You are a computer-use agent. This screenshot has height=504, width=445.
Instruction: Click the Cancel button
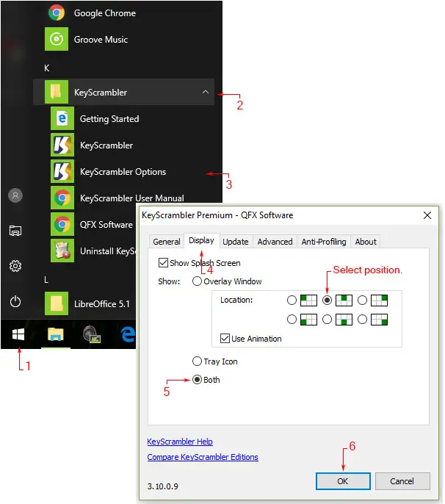click(402, 481)
